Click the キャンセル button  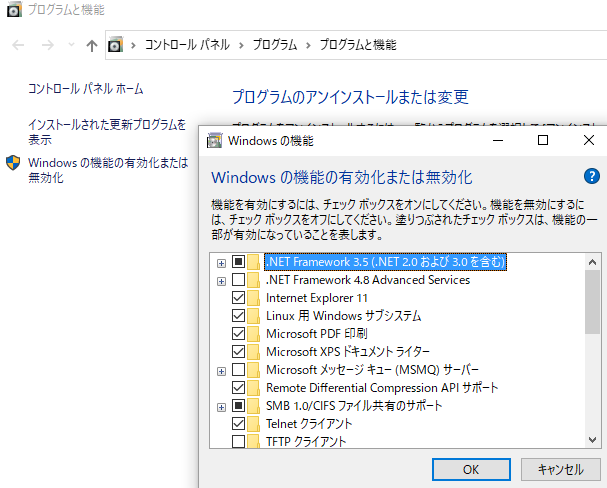coord(561,469)
